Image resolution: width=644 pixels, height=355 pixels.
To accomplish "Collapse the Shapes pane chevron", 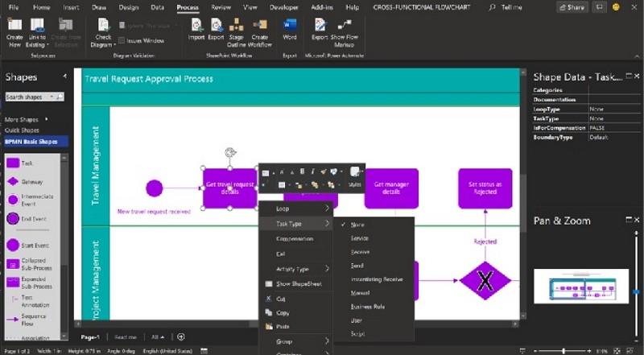I will 64,76.
